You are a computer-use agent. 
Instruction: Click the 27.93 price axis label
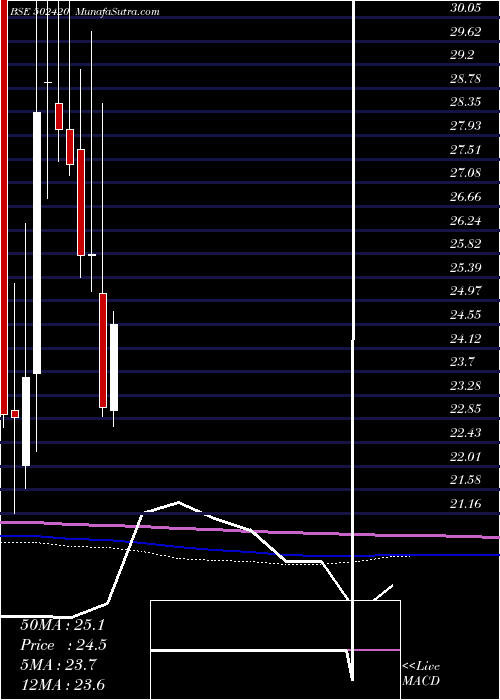465,125
